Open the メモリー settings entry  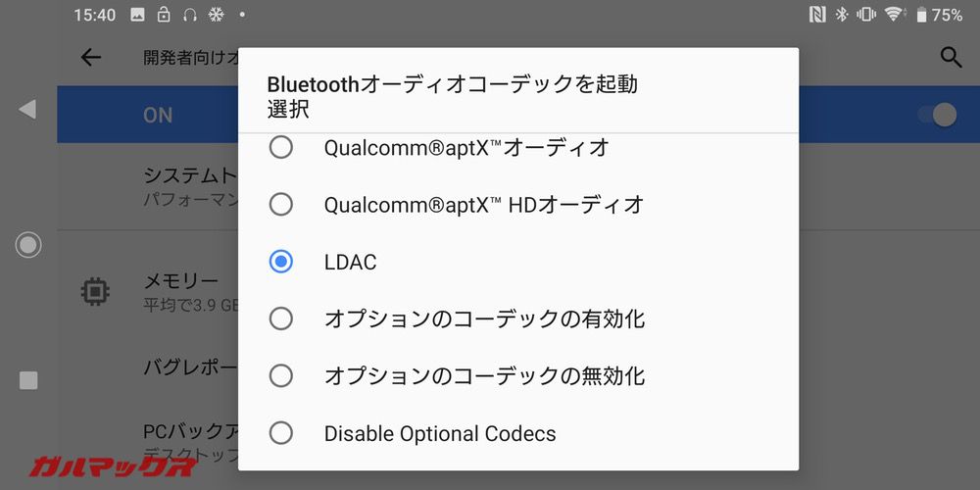(181, 281)
